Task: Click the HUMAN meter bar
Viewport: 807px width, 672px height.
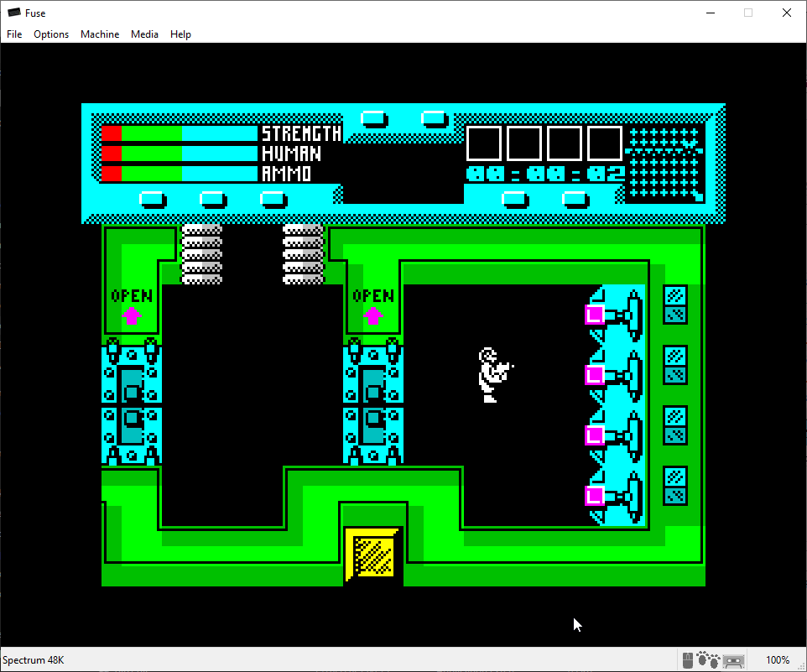Action: [x=180, y=154]
